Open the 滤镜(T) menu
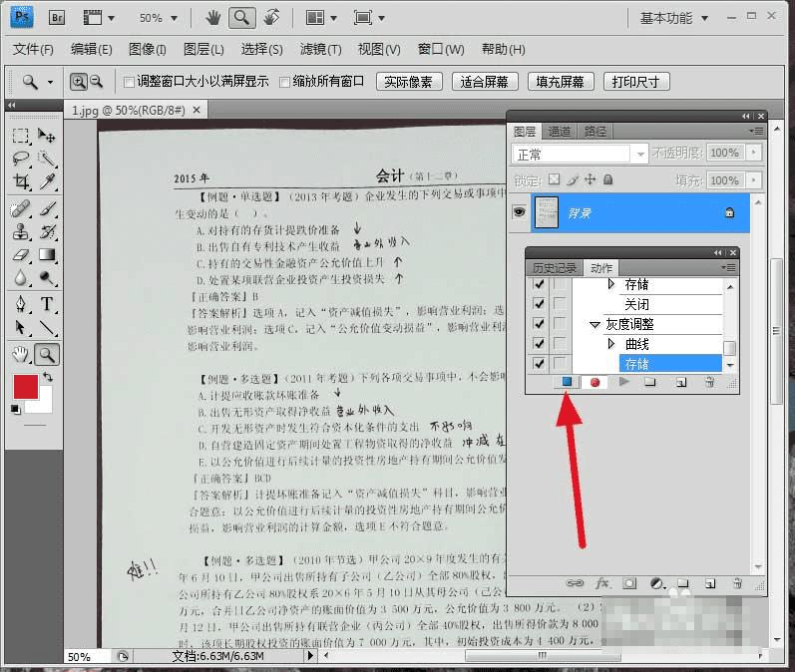795x672 pixels. point(320,50)
